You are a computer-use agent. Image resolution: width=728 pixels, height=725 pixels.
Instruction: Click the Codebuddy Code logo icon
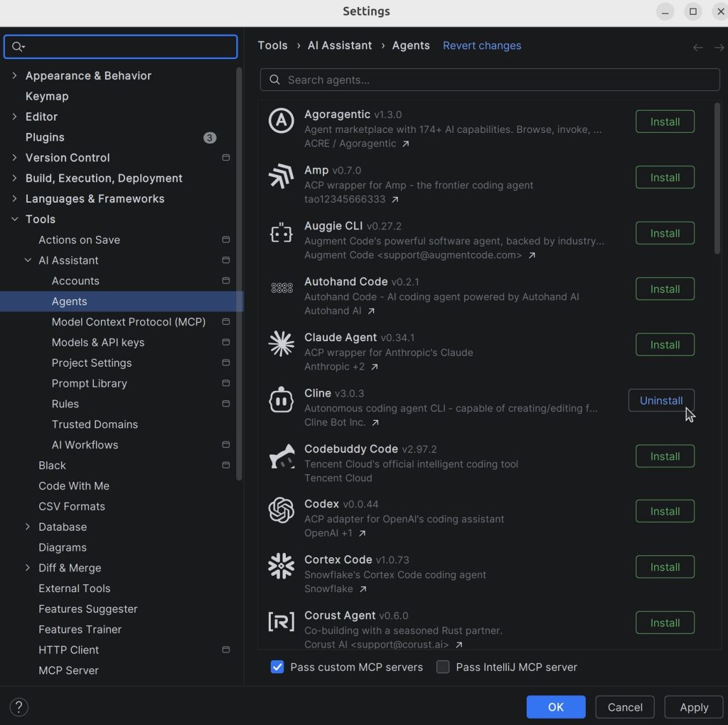[281, 456]
